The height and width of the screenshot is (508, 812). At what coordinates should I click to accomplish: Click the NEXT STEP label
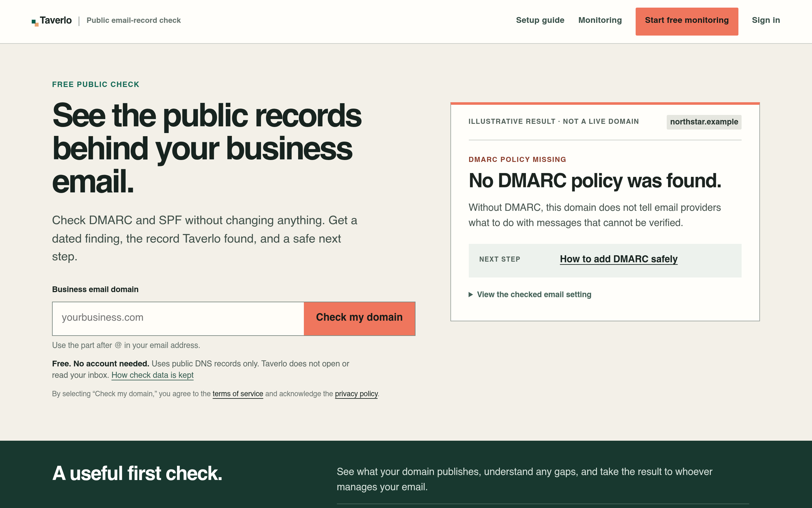tap(500, 259)
